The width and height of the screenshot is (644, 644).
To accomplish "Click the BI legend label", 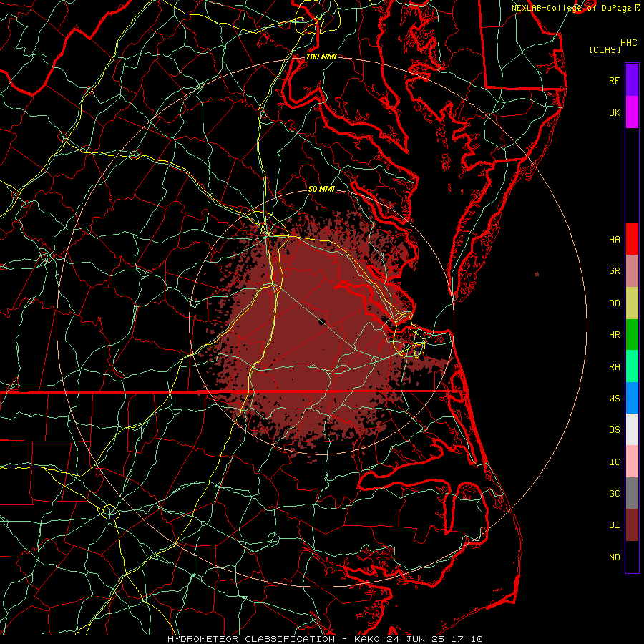I will (x=614, y=525).
